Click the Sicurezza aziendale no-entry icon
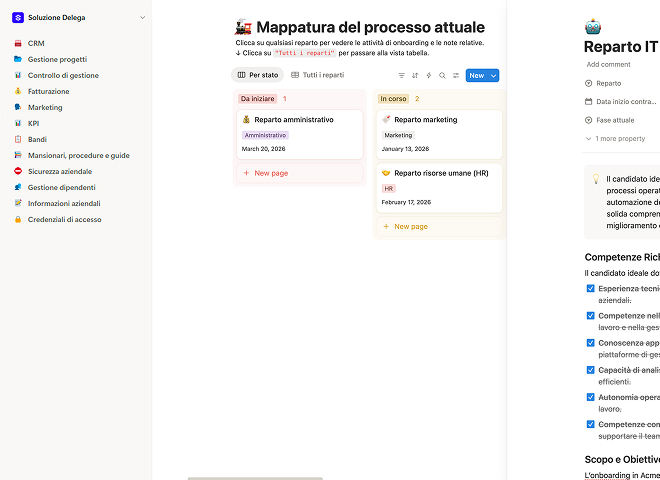 click(x=18, y=171)
